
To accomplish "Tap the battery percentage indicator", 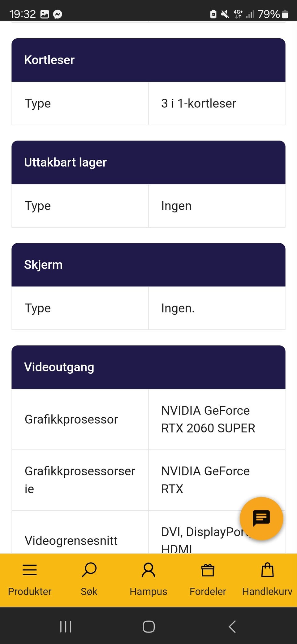I will (269, 14).
